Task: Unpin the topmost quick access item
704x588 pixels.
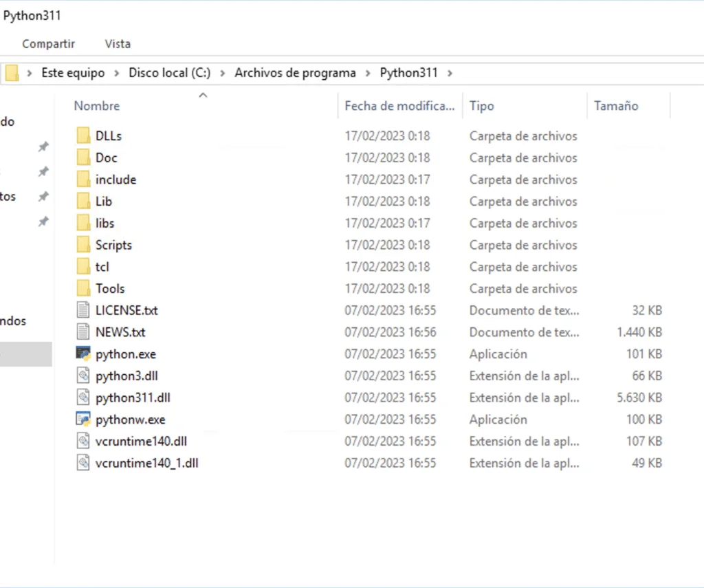Action: click(43, 146)
